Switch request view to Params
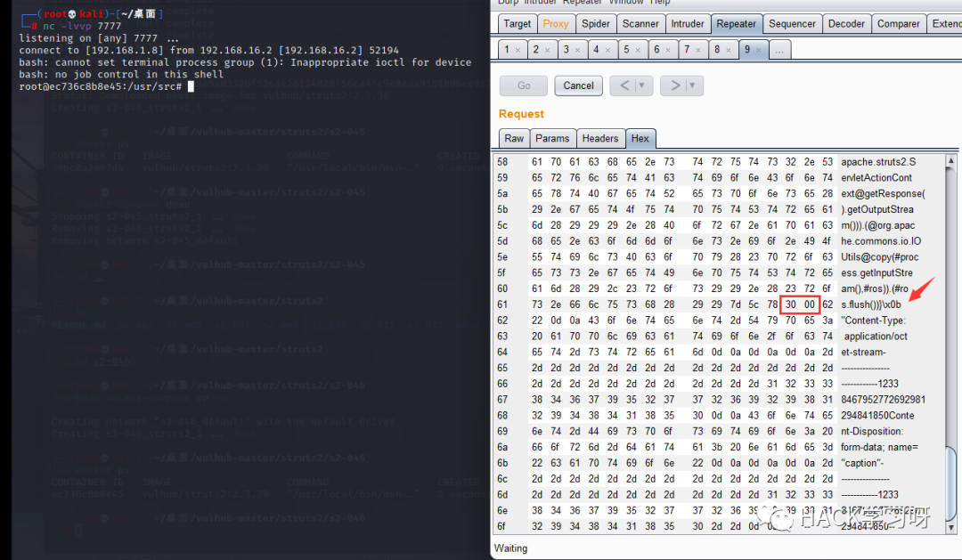 pyautogui.click(x=552, y=139)
